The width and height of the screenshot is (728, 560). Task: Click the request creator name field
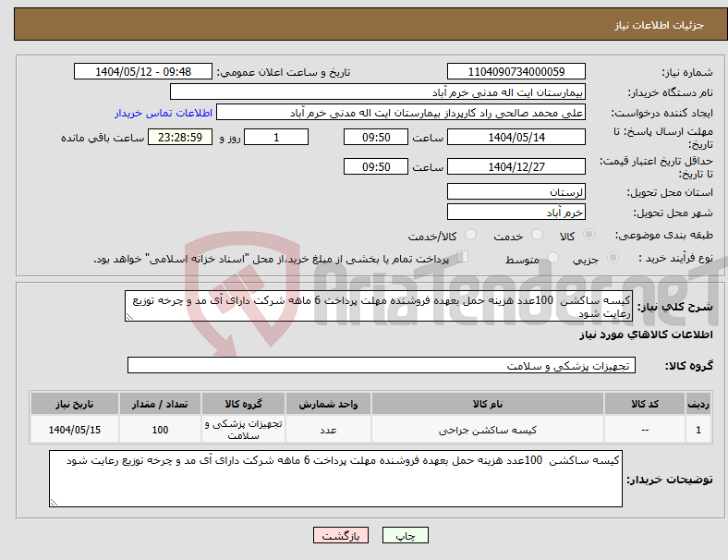pos(401,113)
